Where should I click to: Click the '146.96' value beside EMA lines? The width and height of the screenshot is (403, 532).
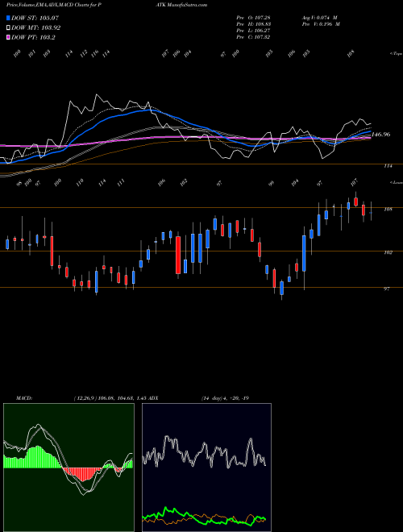pos(381,135)
